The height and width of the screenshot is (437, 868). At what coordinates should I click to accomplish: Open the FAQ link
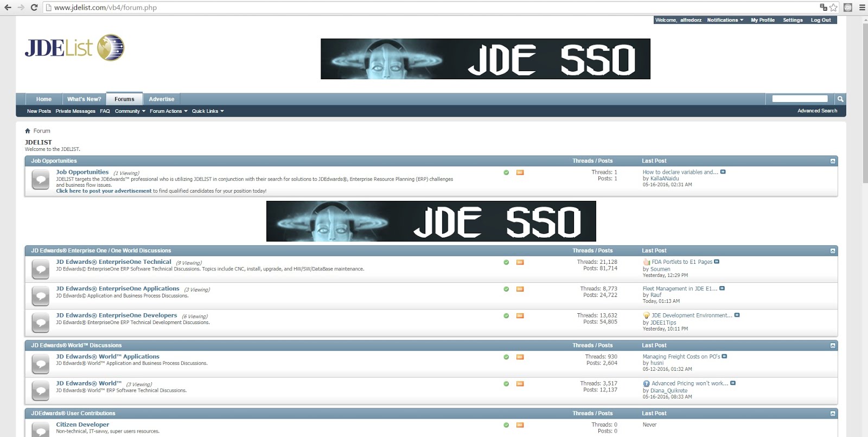105,111
